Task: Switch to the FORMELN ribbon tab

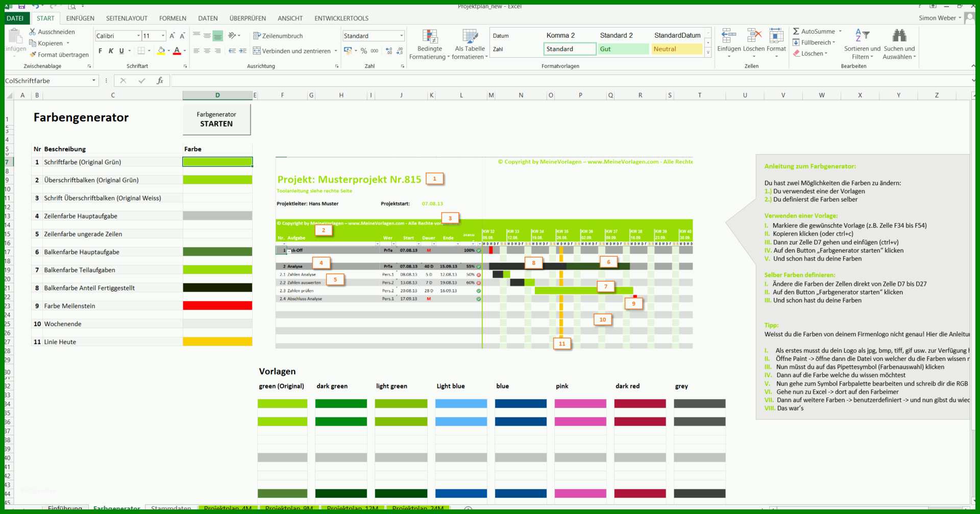Action: [173, 18]
